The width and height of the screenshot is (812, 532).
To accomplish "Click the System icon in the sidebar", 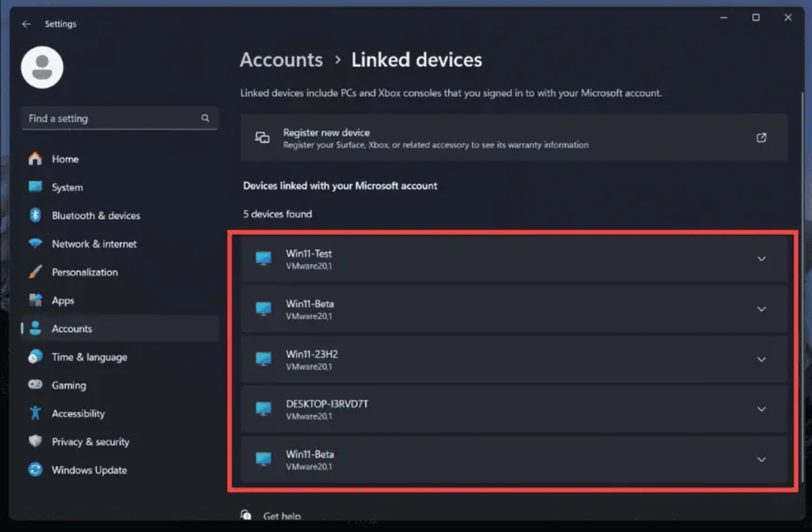I will coord(34,187).
